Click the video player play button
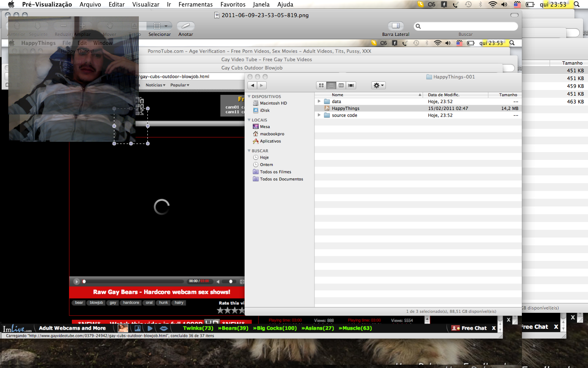 click(x=76, y=281)
